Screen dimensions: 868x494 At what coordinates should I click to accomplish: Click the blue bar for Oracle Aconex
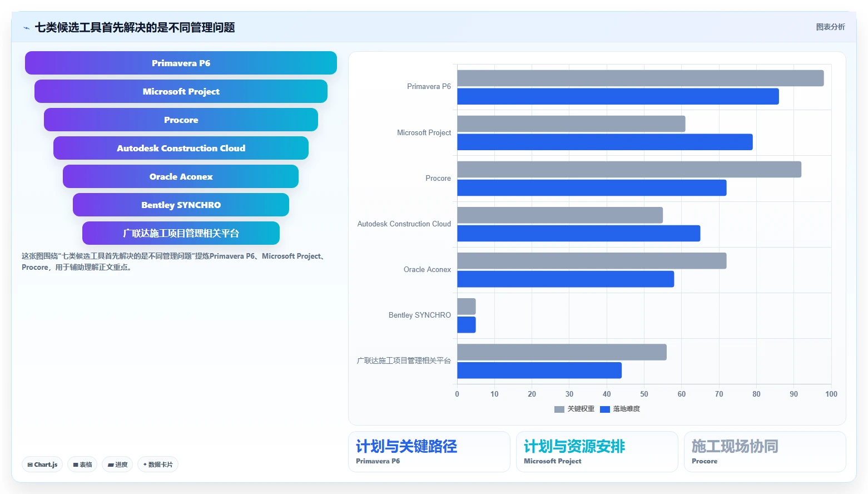click(x=566, y=279)
